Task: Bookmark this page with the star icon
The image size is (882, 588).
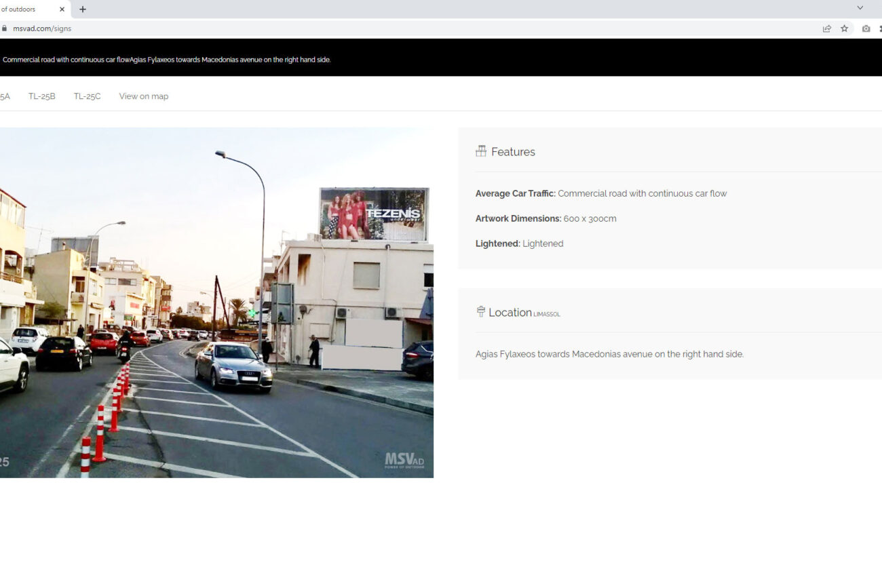Action: [x=844, y=28]
